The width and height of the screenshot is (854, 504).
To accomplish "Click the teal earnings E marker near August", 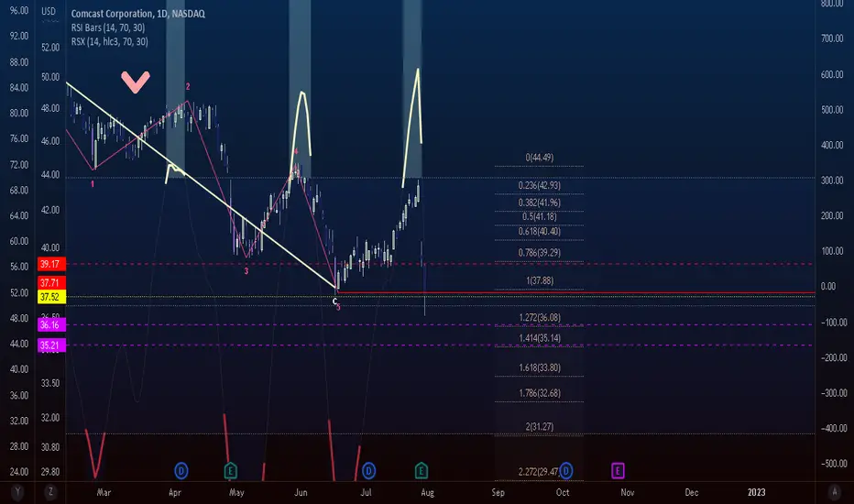I will click(421, 470).
